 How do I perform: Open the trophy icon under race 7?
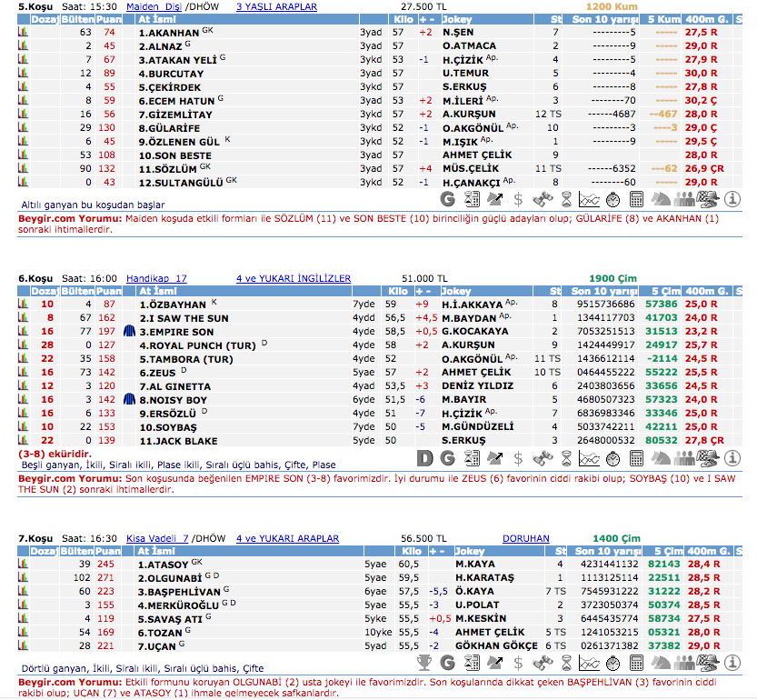coord(424,662)
